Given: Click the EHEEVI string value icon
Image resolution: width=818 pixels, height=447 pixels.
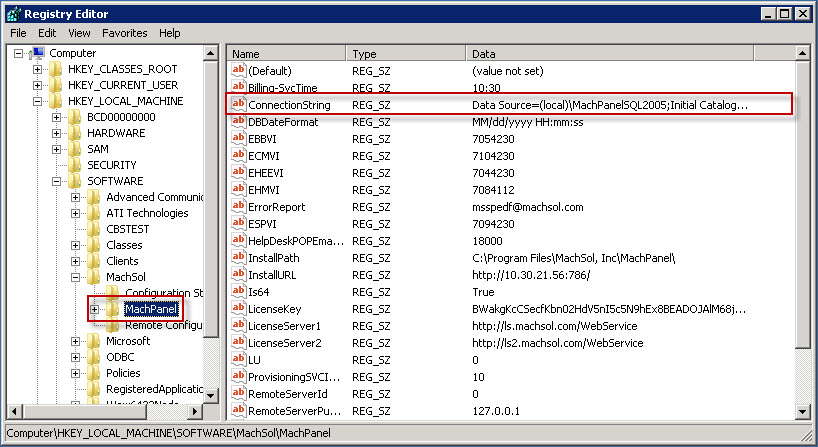Looking at the screenshot, I should 238,172.
